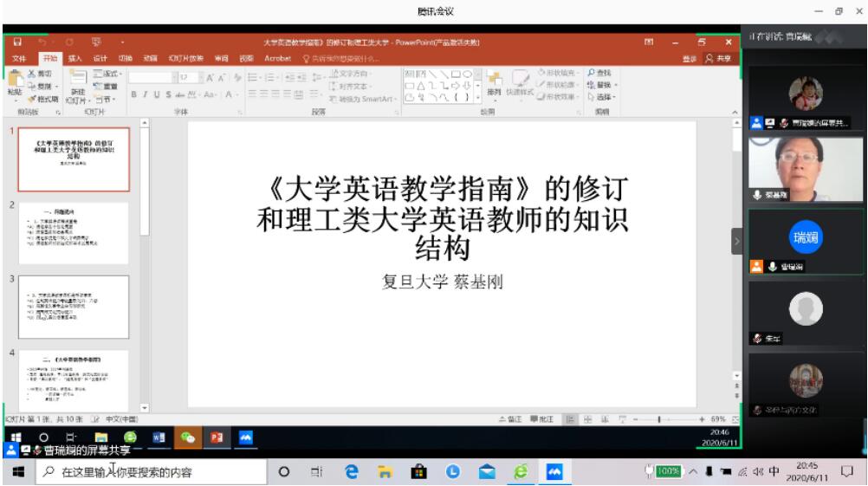Collapse the participant video panel arrow

click(x=737, y=241)
